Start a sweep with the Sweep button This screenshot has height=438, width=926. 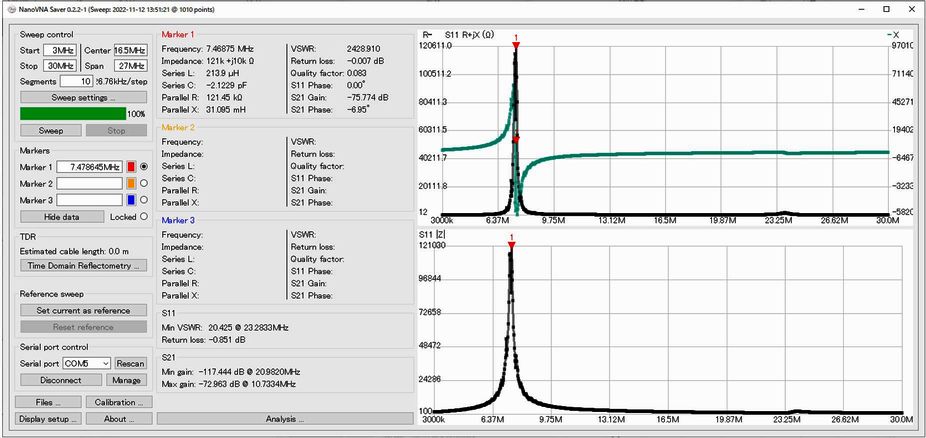coord(51,130)
